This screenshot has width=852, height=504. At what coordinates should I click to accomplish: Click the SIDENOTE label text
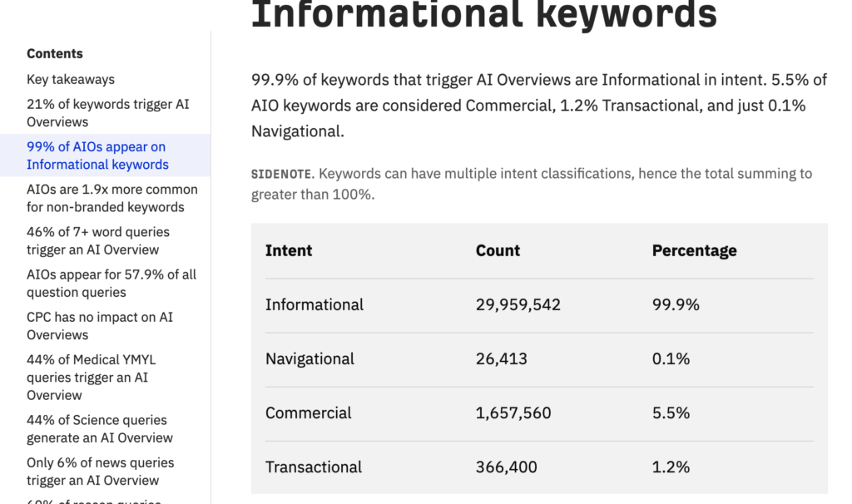281,175
